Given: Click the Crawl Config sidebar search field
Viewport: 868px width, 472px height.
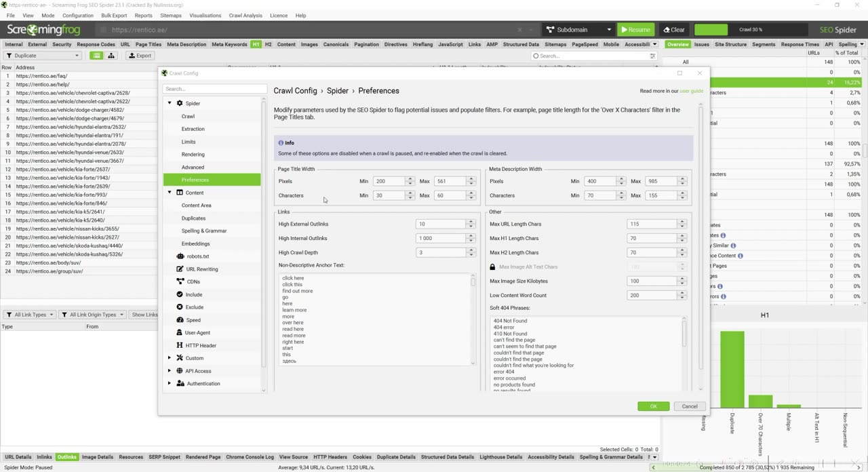Looking at the screenshot, I should coord(214,89).
